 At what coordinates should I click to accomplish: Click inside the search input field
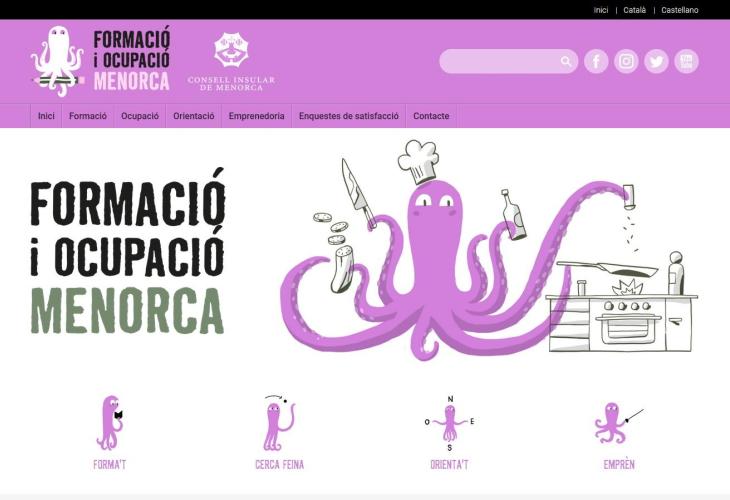point(498,62)
